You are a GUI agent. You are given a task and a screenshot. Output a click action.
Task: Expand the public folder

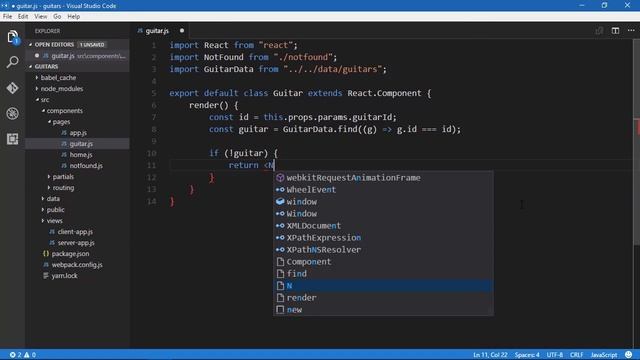click(x=55, y=210)
